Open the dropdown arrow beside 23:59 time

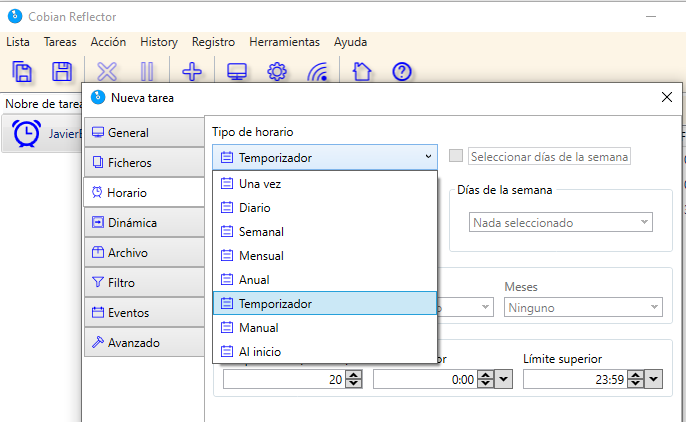coord(654,379)
